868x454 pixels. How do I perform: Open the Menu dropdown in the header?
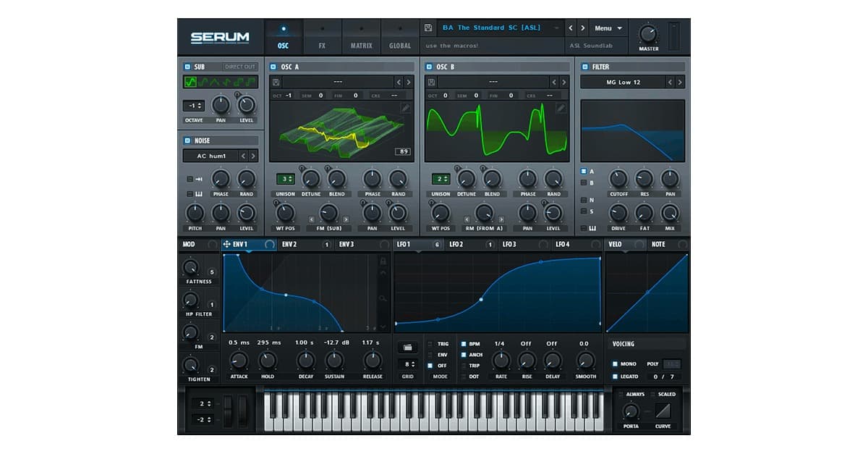[608, 28]
